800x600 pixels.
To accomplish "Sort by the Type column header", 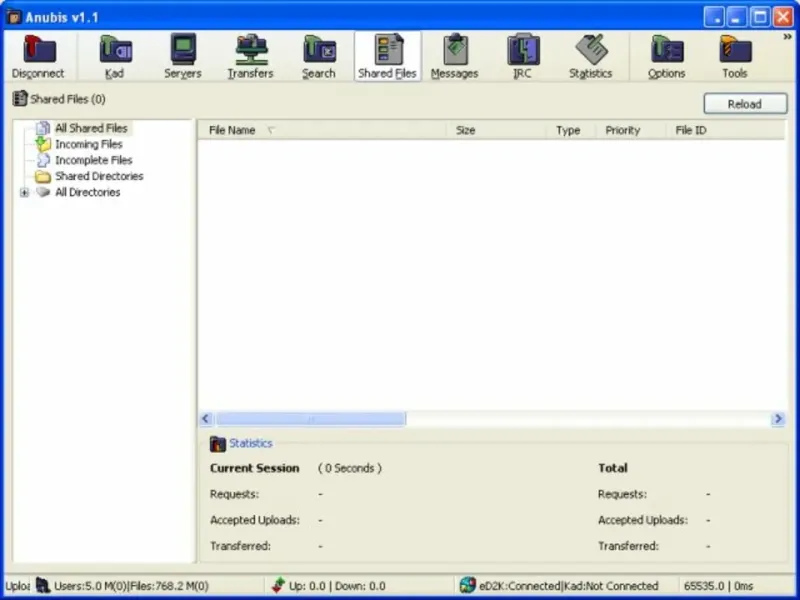I will (x=570, y=131).
